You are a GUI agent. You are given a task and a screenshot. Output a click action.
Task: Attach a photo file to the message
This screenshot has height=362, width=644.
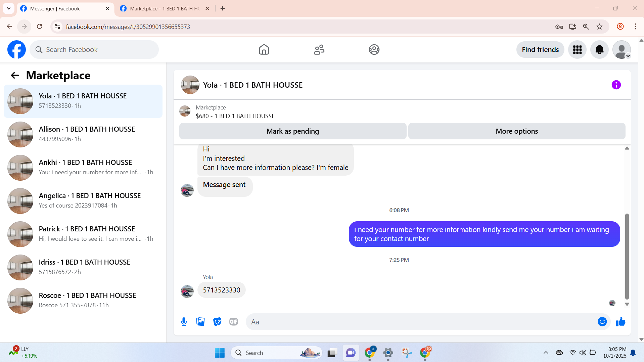[x=200, y=322]
